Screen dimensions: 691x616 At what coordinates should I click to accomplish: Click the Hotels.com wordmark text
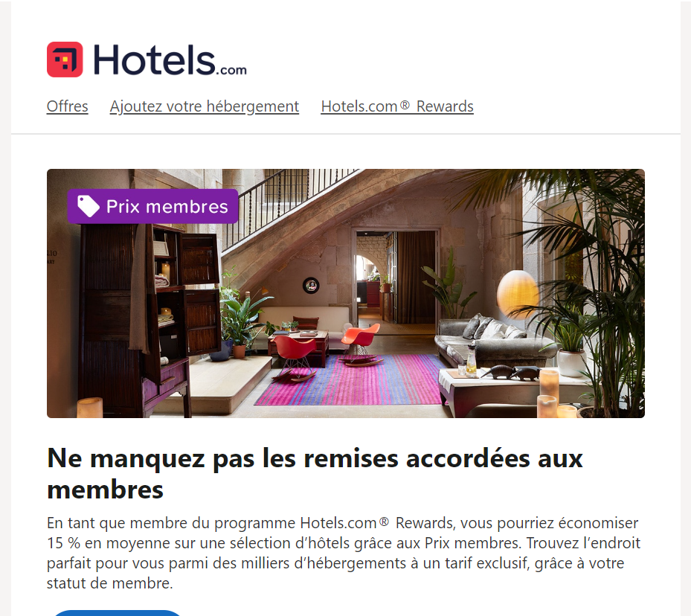coord(170,60)
